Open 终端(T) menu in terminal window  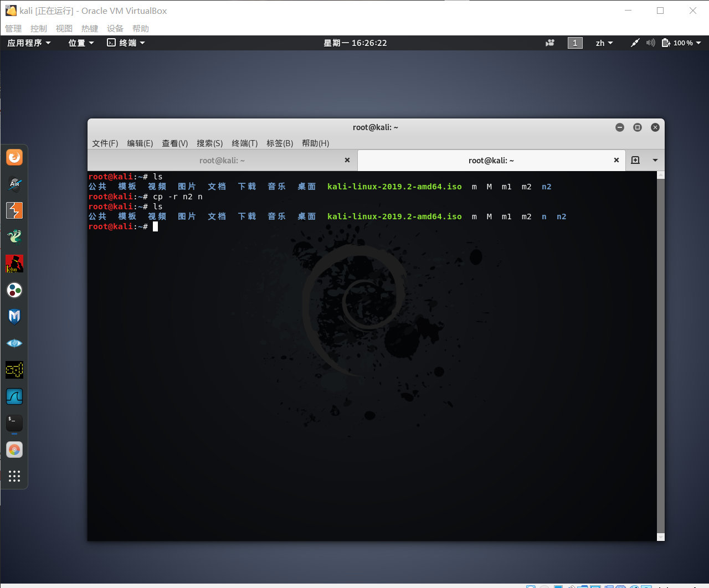(x=245, y=143)
